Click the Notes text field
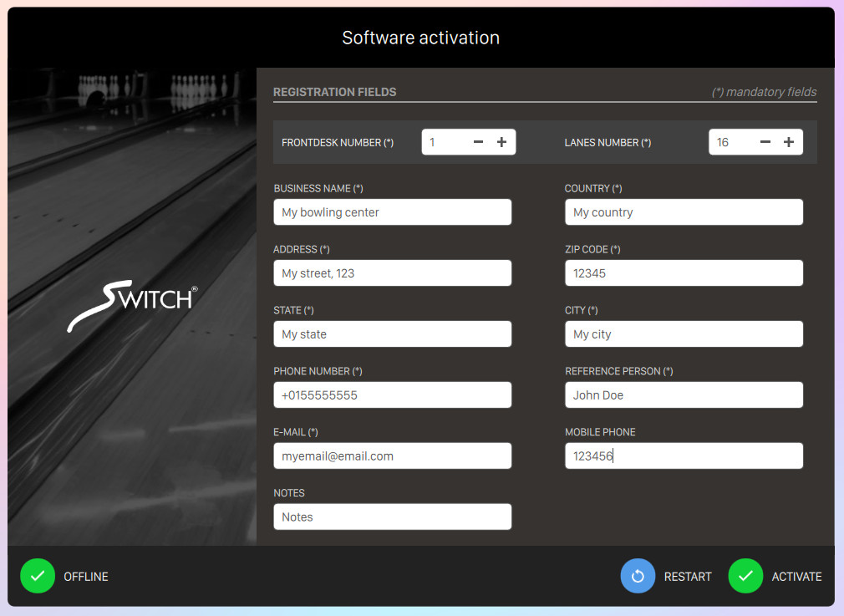 point(392,517)
